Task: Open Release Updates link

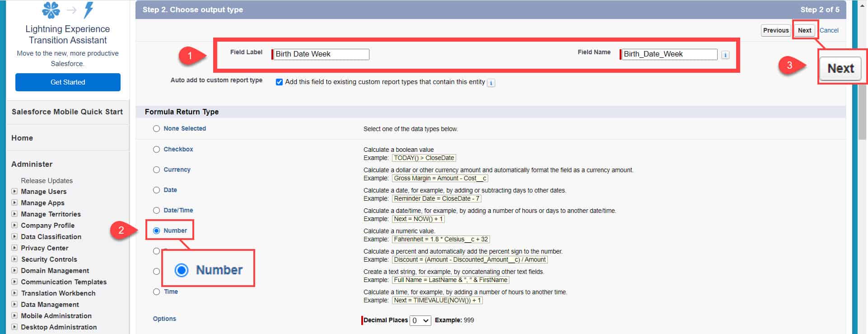Action: tap(47, 181)
